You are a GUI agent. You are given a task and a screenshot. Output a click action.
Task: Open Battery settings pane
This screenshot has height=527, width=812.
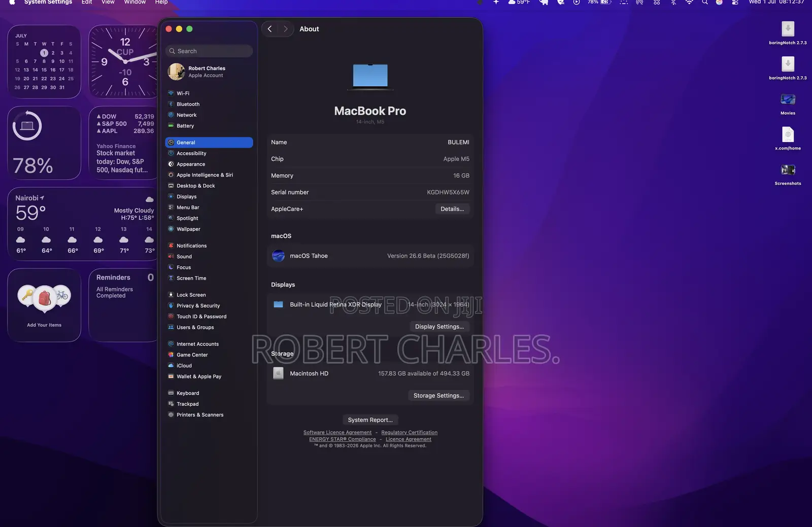[209, 126]
